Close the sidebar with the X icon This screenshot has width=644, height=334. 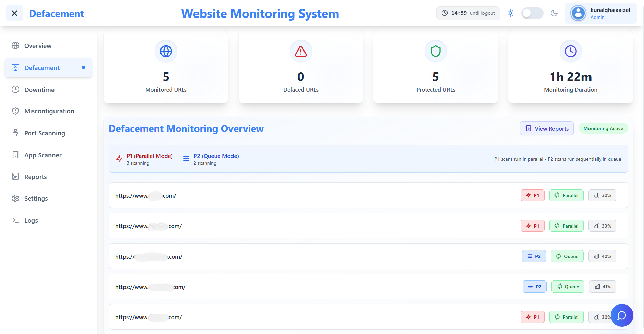14,13
